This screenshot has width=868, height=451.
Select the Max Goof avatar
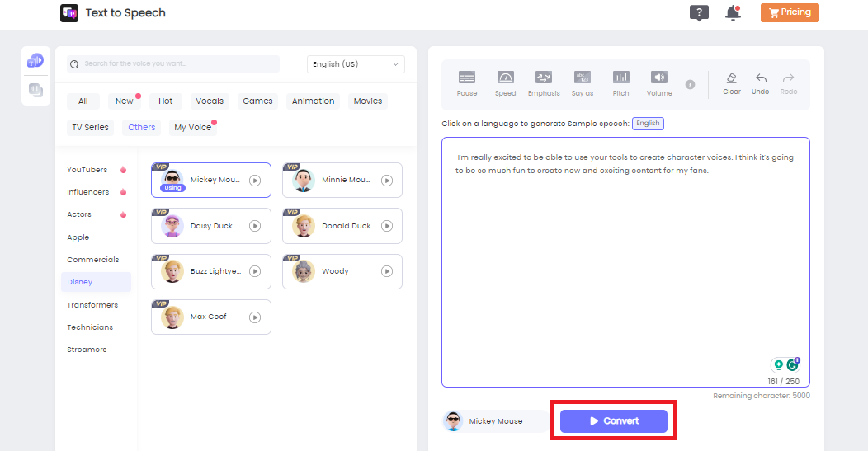172,317
